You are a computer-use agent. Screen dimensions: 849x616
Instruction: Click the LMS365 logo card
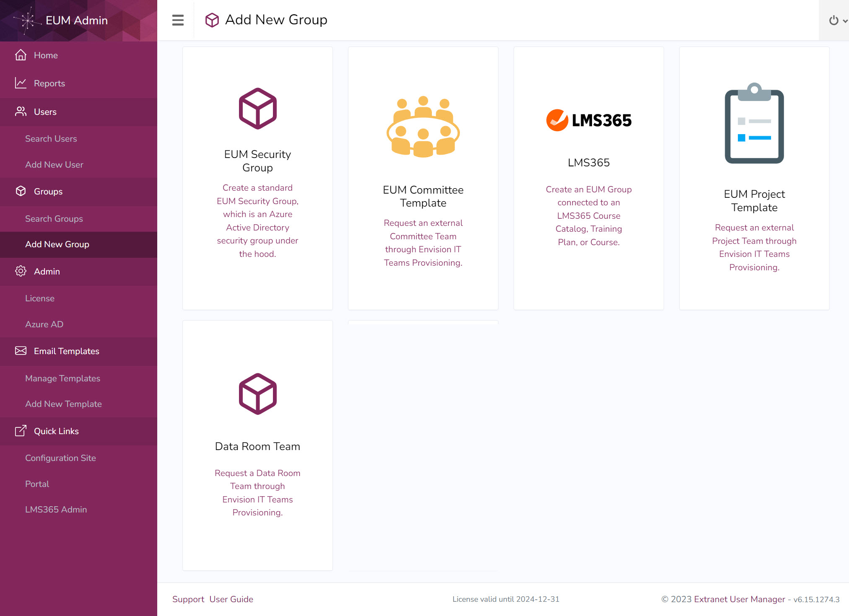(x=589, y=120)
